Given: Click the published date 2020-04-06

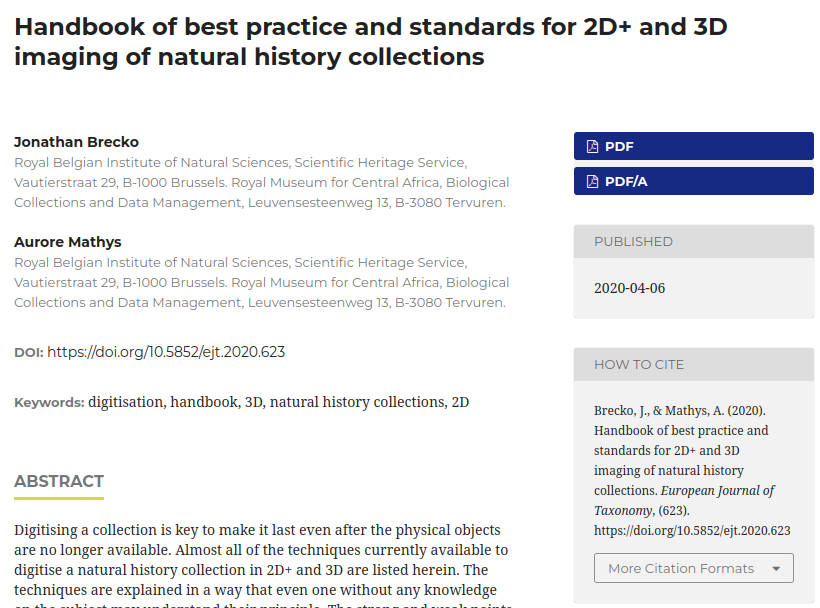Looking at the screenshot, I should (629, 289).
